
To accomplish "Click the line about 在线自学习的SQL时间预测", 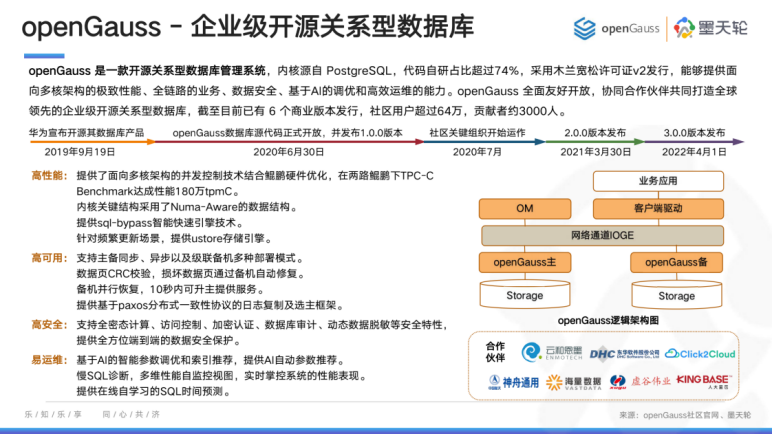I will [x=154, y=392].
